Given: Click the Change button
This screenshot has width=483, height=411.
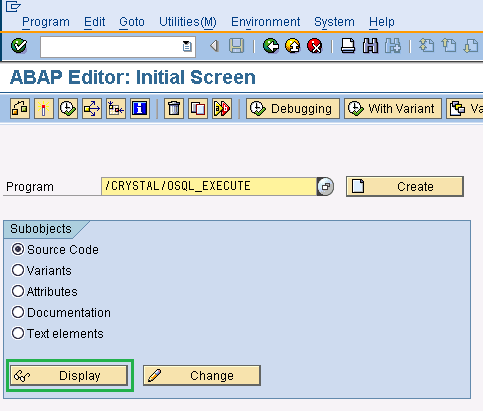Looking at the screenshot, I should coord(202,376).
